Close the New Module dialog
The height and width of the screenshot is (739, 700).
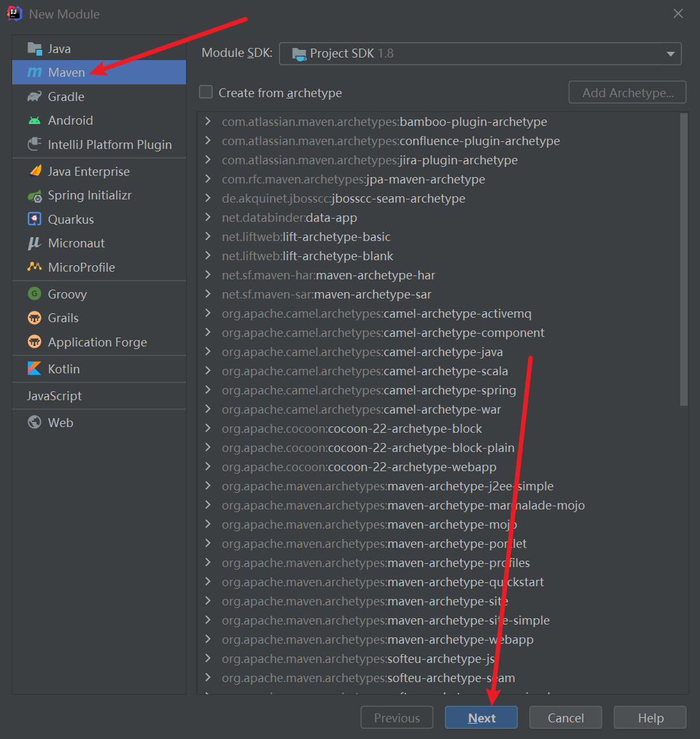pyautogui.click(x=678, y=13)
